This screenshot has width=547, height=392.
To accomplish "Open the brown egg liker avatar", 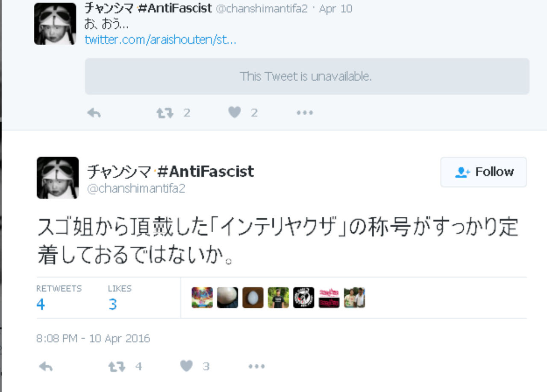I will pos(253,298).
